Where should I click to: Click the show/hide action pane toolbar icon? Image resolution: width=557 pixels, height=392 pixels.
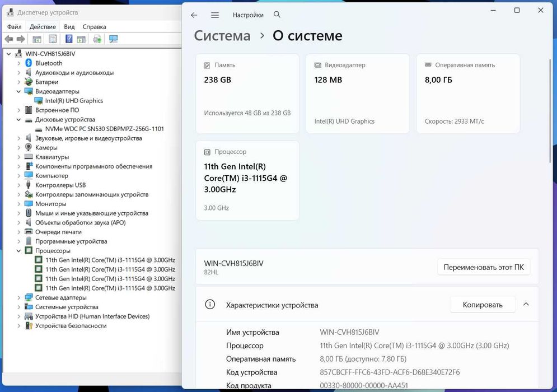81,39
